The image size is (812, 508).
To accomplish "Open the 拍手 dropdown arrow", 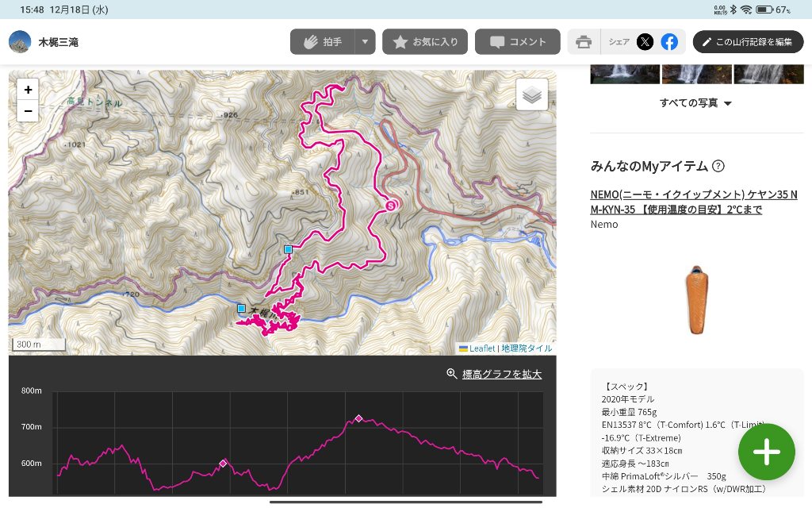I will (x=364, y=42).
